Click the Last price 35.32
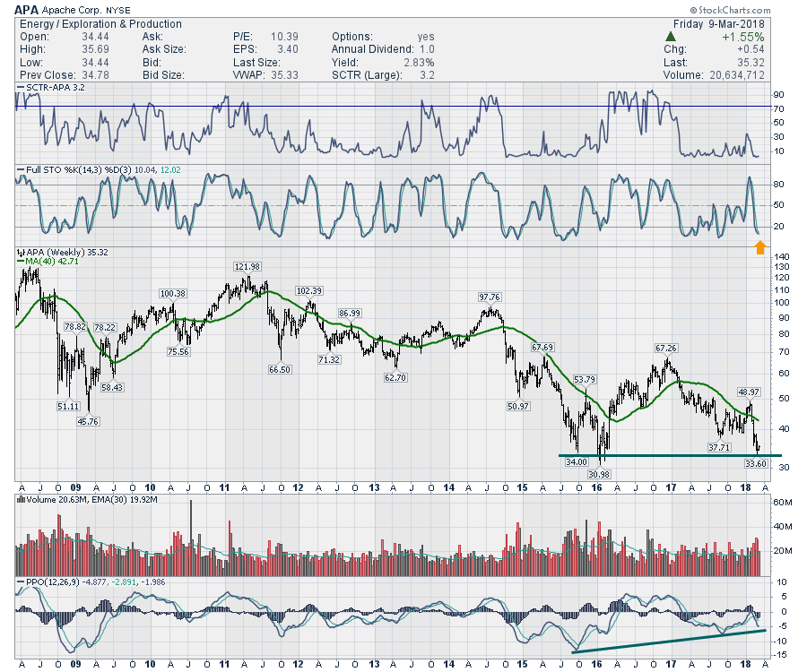Screen dimensions: 807x672 point(751,62)
